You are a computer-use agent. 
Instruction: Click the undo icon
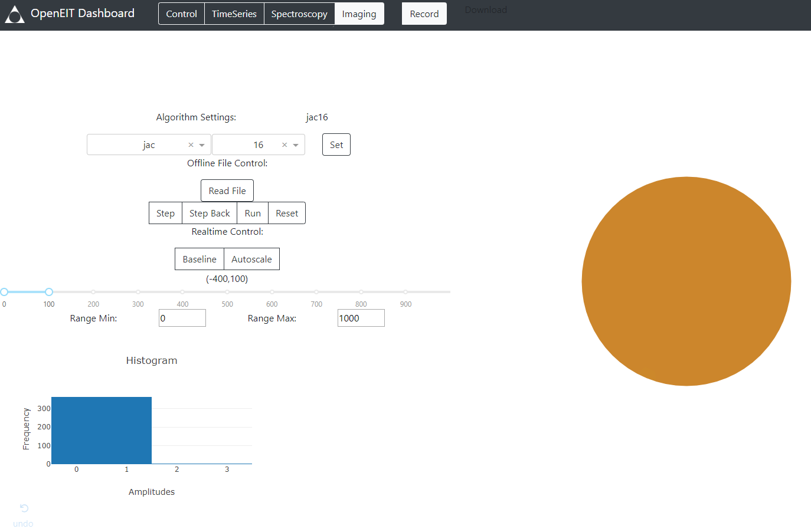23,508
